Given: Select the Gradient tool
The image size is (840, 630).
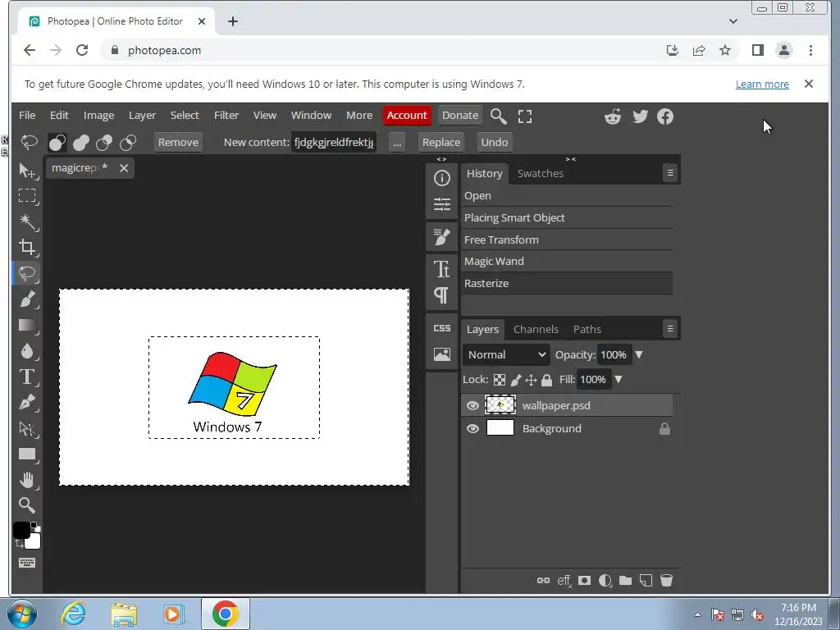Looking at the screenshot, I should click(27, 325).
